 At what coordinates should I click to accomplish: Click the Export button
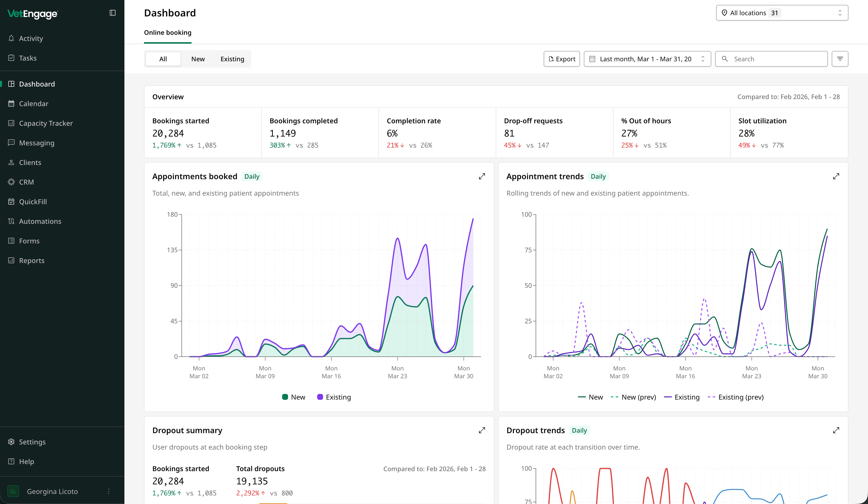tap(562, 59)
